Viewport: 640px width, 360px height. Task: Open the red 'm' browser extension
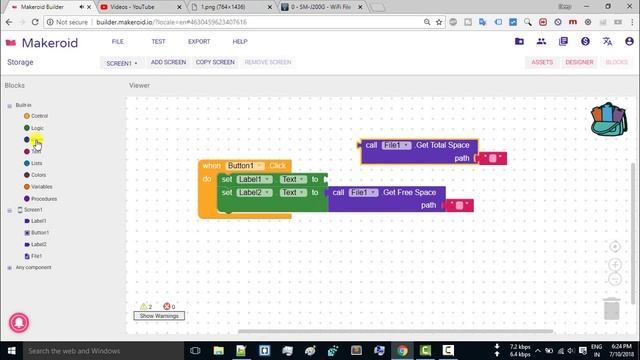[x=573, y=22]
